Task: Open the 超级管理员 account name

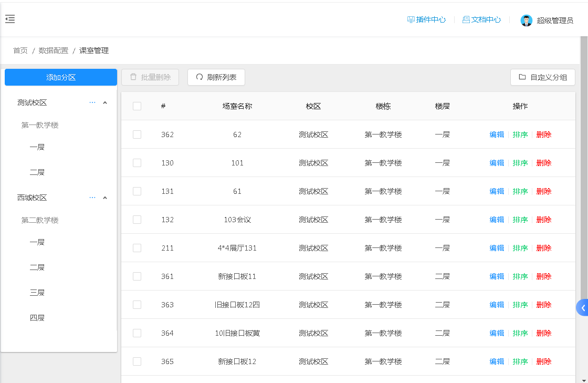Action: (x=554, y=20)
